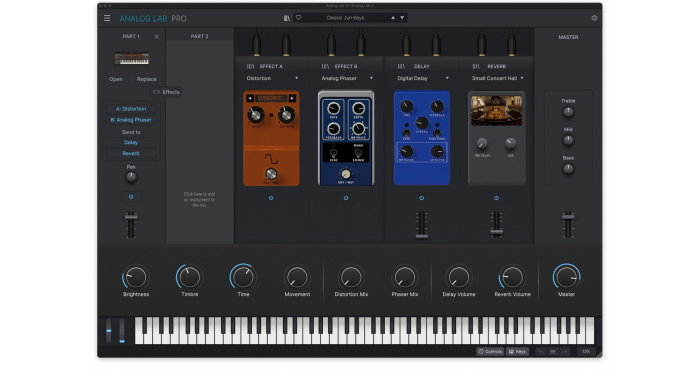
Task: Open the Distortion effect type dropdown
Action: pyautogui.click(x=272, y=78)
